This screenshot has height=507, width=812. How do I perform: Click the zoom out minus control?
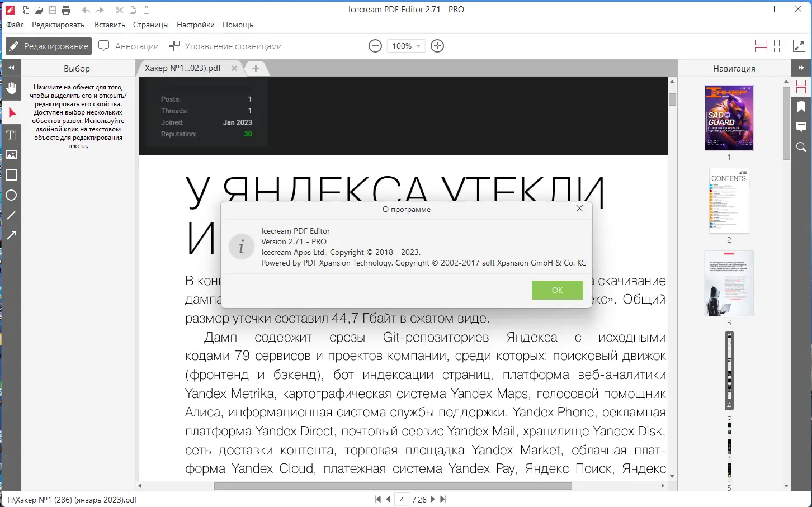tap(375, 46)
